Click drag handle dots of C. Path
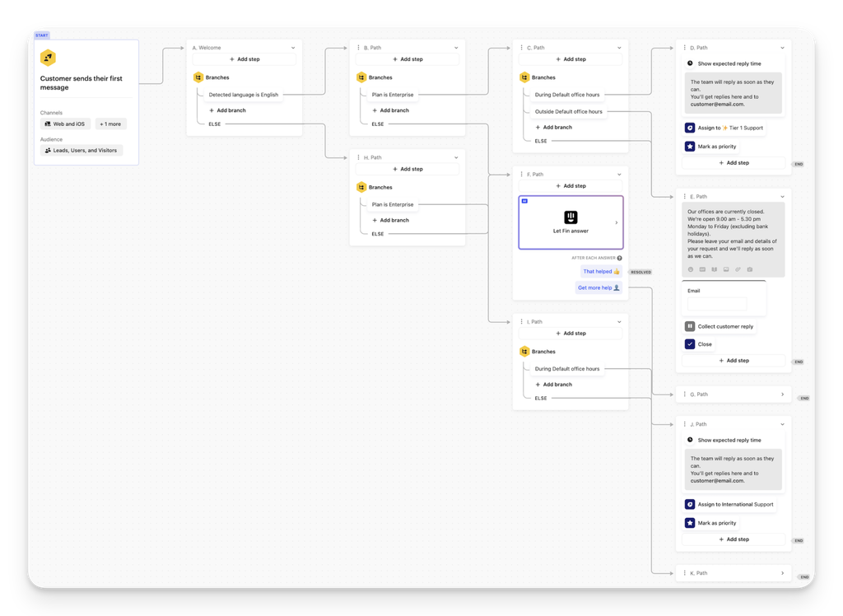Image resolution: width=843 pixels, height=616 pixels. pos(521,48)
